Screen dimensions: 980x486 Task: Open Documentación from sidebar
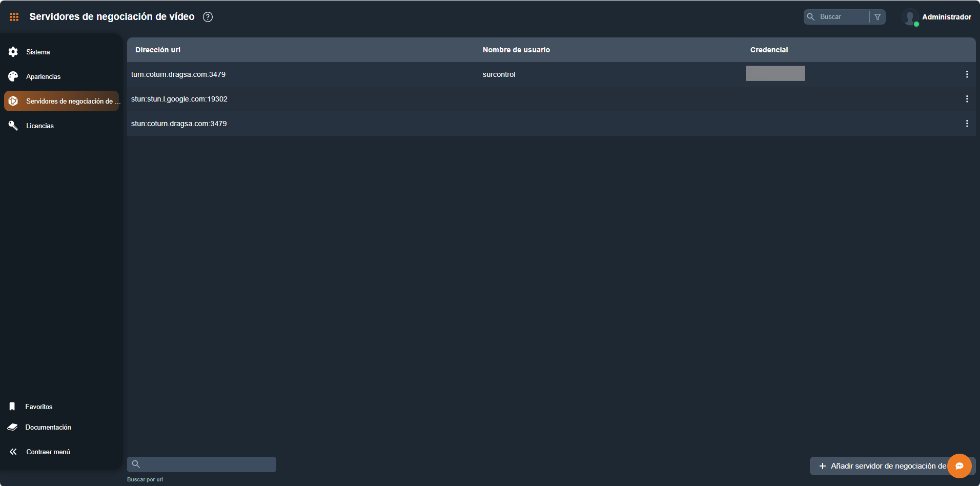48,427
